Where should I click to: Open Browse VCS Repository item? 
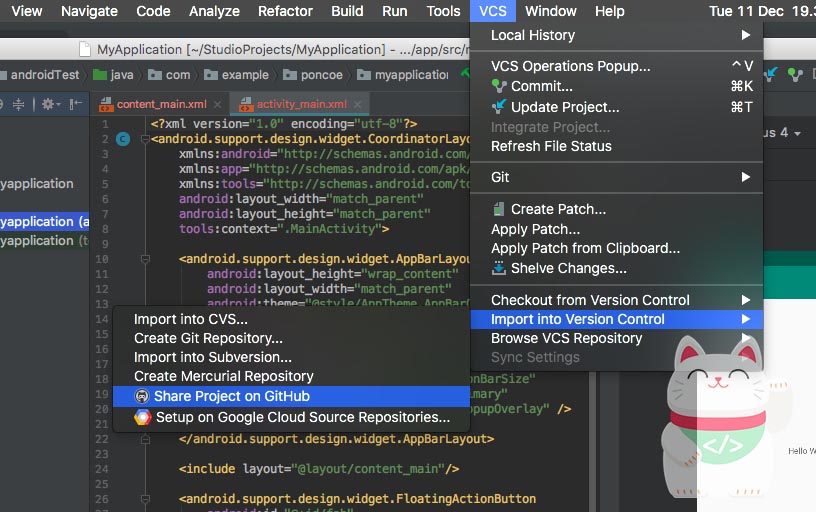click(x=617, y=338)
